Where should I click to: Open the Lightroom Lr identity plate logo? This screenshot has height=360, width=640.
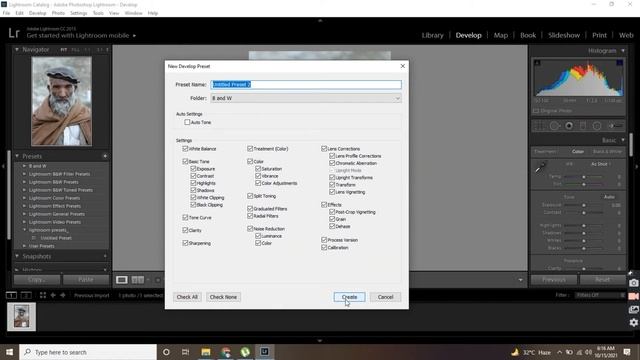[x=14, y=33]
